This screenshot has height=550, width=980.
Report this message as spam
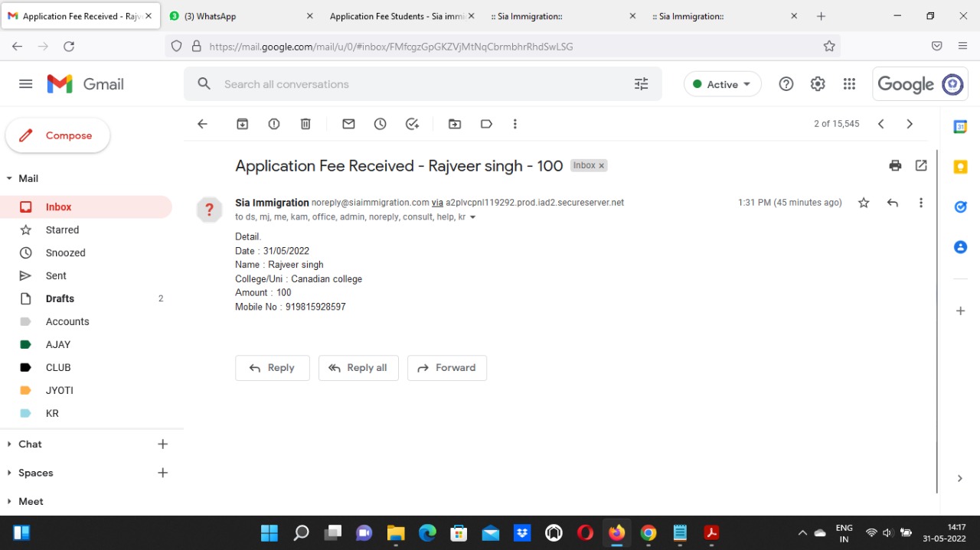click(x=274, y=124)
